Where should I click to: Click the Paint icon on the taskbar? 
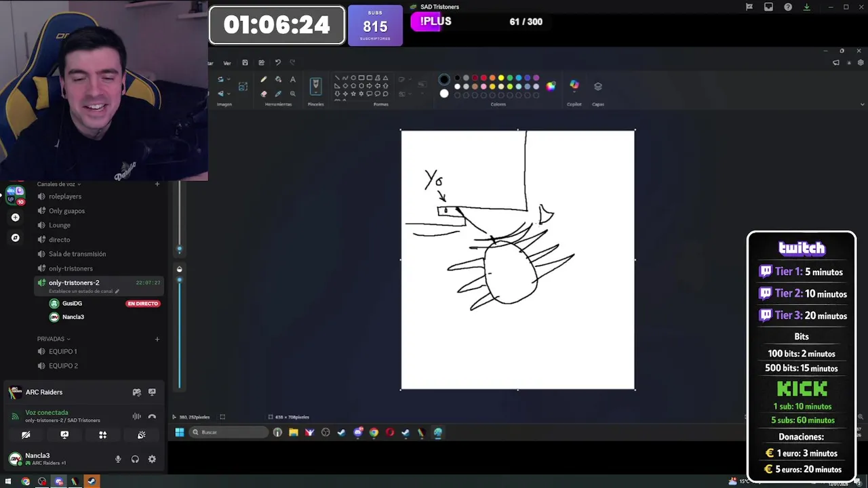tap(437, 432)
